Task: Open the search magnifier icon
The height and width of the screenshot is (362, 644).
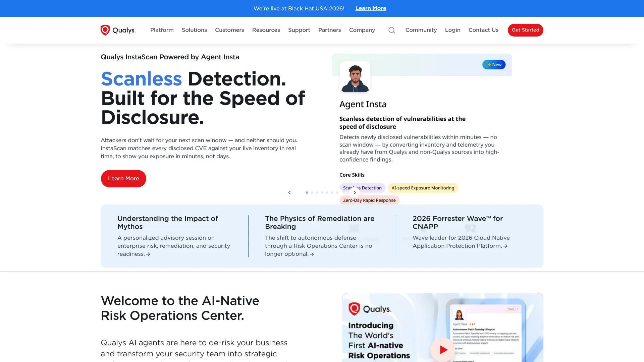Action: (x=392, y=30)
